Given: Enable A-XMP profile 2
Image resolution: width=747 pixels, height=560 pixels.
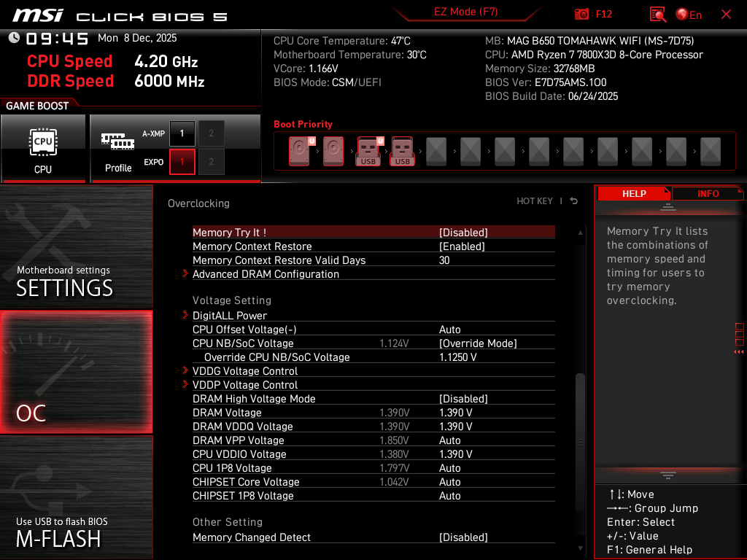Looking at the screenshot, I should [211, 133].
